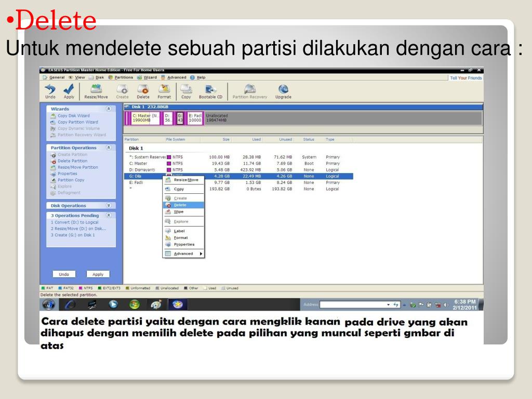Choose Resize/Move in context menu

183,180
